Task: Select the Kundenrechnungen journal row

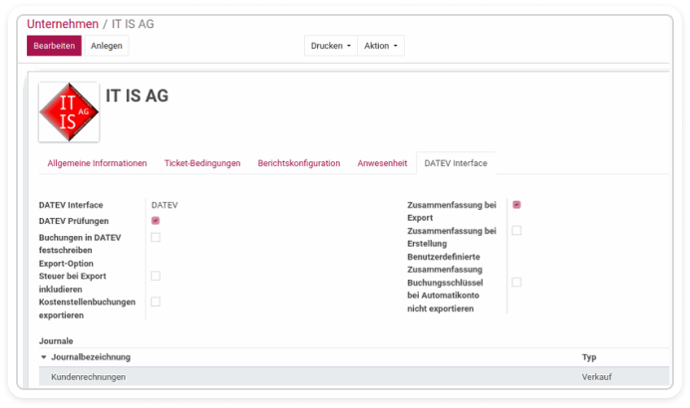Action: click(354, 377)
